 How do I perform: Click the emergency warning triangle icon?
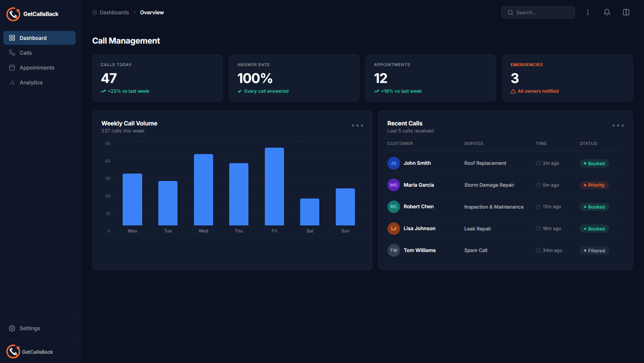[513, 91]
